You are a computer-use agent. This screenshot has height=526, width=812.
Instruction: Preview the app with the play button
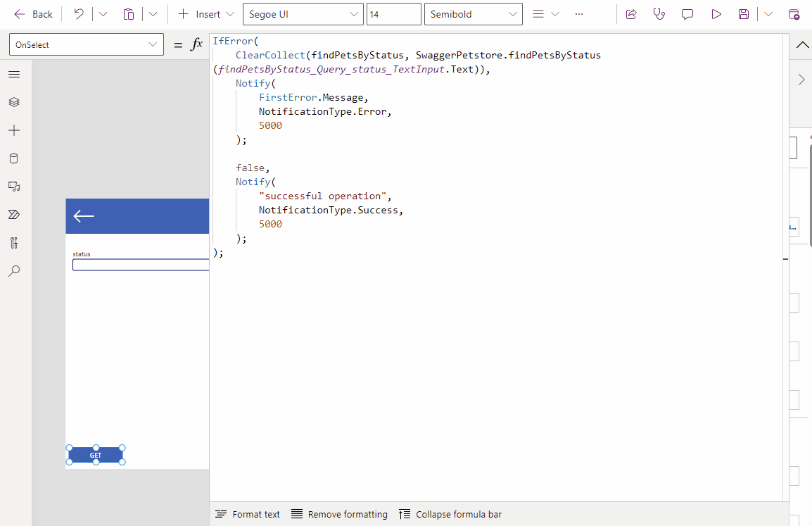716,13
